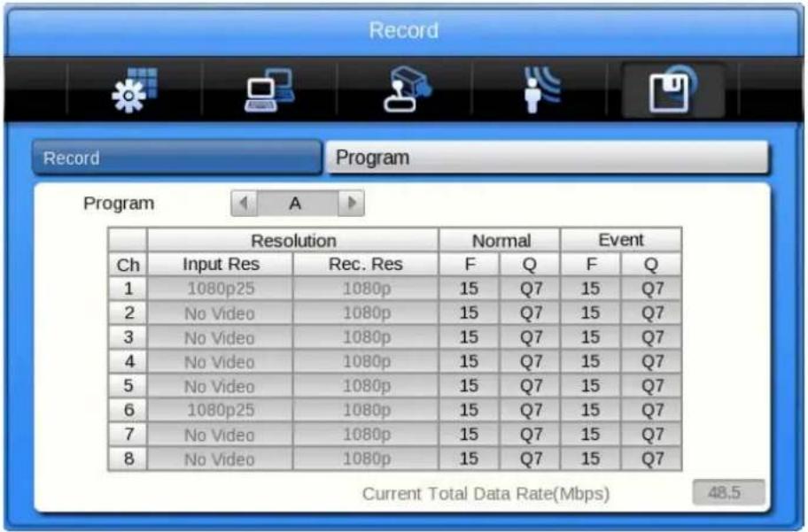Select channel 6 Event F value 15
This screenshot has width=808, height=532.
point(591,410)
